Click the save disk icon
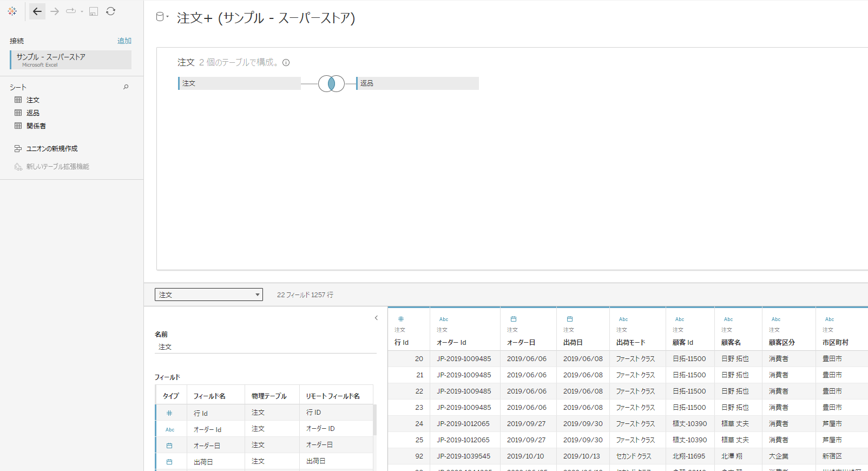868x471 pixels. tap(94, 11)
